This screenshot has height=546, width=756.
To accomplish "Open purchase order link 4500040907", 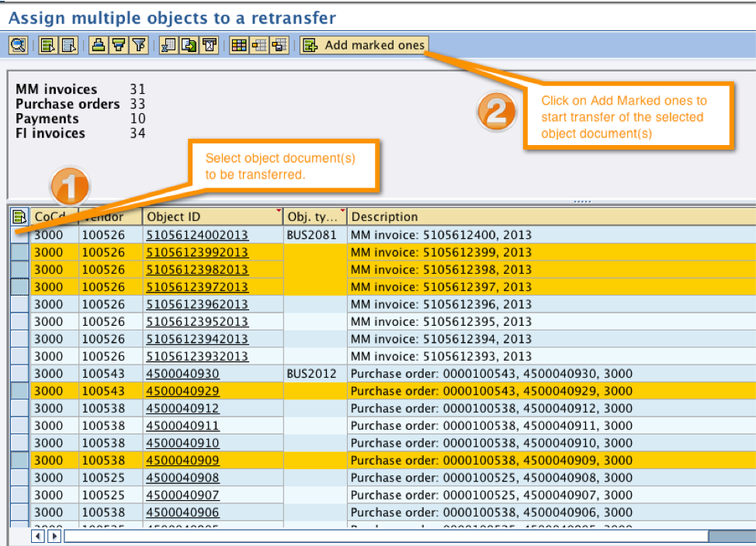I will pyautogui.click(x=182, y=495).
